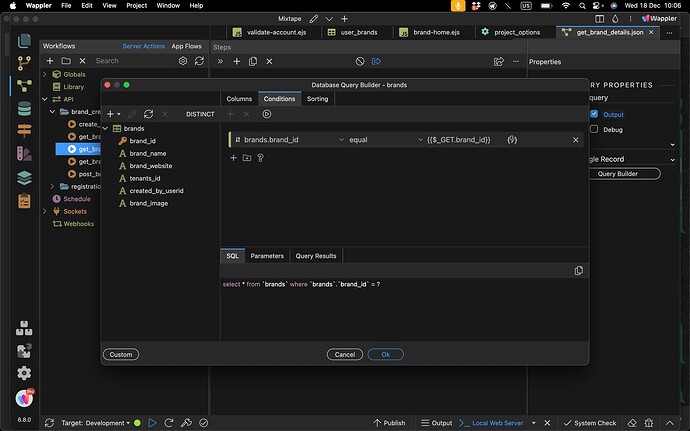Image resolution: width=690 pixels, height=431 pixels.
Task: Open the clipboard checklist sidebar icon
Action: pos(24,201)
